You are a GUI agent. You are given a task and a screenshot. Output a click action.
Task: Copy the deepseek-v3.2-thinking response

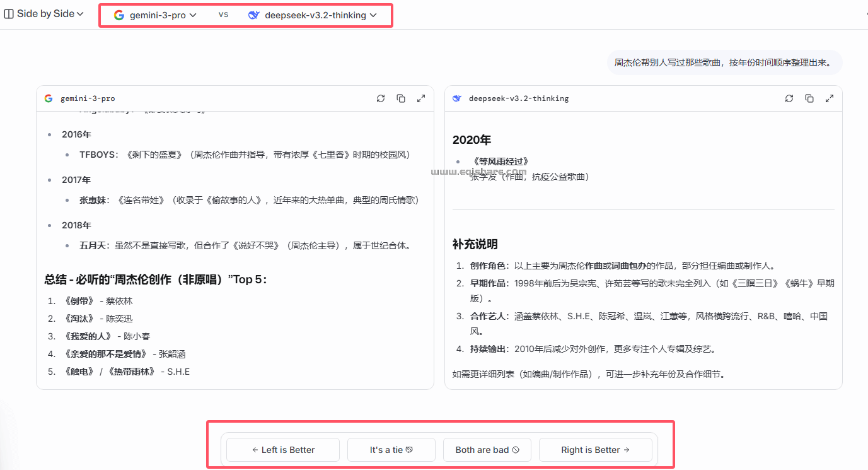[809, 98]
